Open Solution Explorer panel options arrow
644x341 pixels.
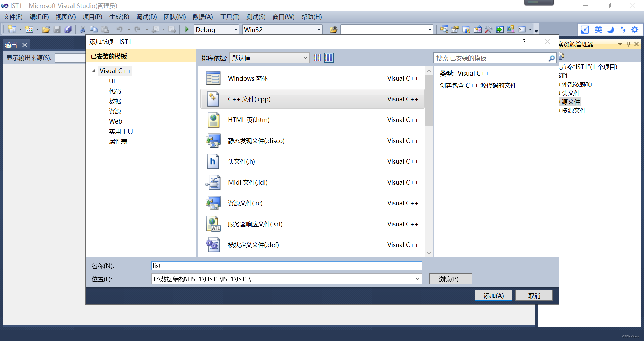[620, 44]
